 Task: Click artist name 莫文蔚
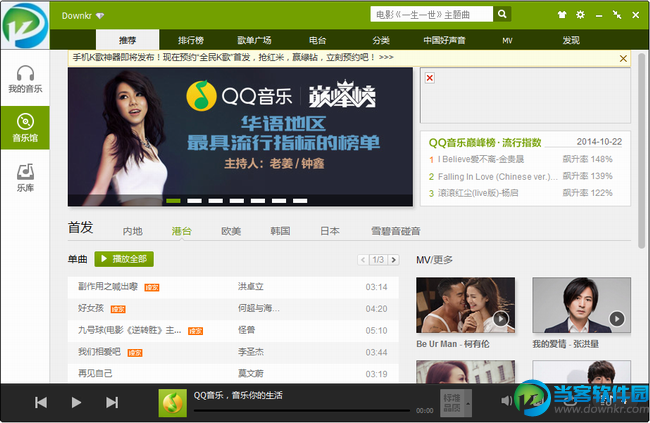point(251,374)
